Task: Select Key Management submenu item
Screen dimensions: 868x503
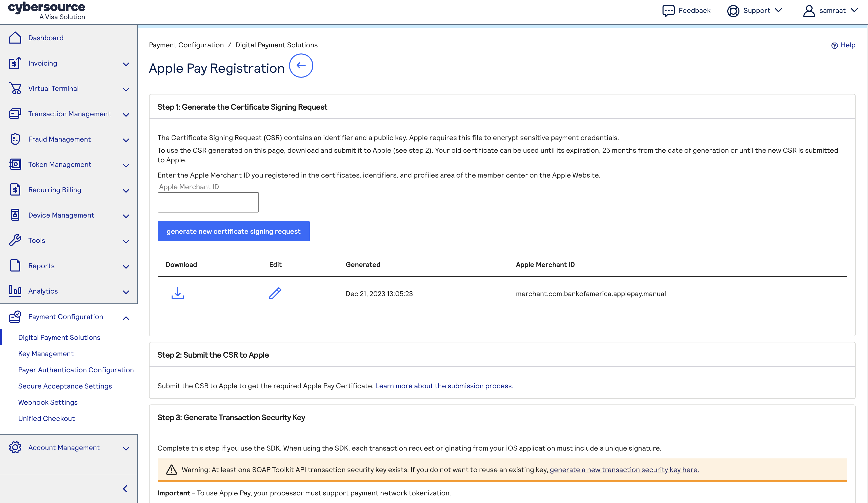Action: [x=46, y=353]
